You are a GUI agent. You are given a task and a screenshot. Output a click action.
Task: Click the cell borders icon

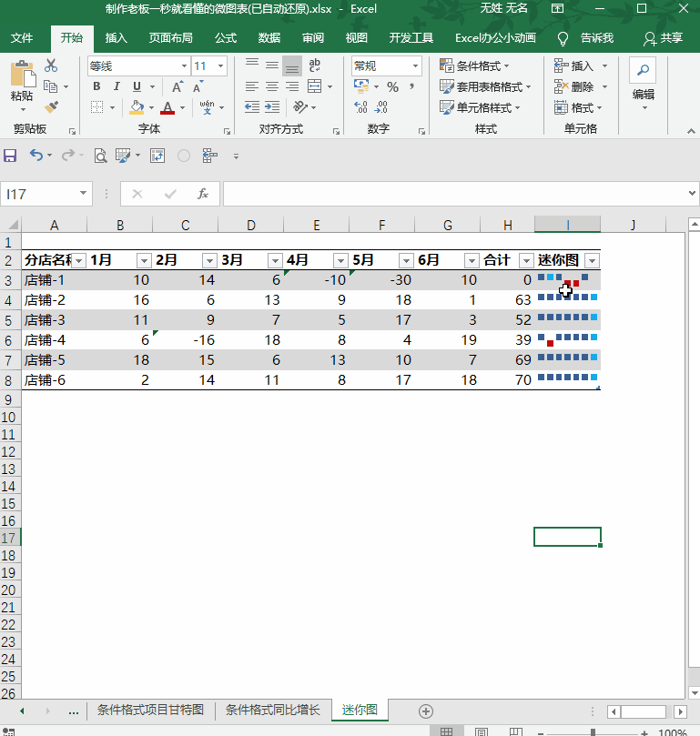click(x=96, y=107)
